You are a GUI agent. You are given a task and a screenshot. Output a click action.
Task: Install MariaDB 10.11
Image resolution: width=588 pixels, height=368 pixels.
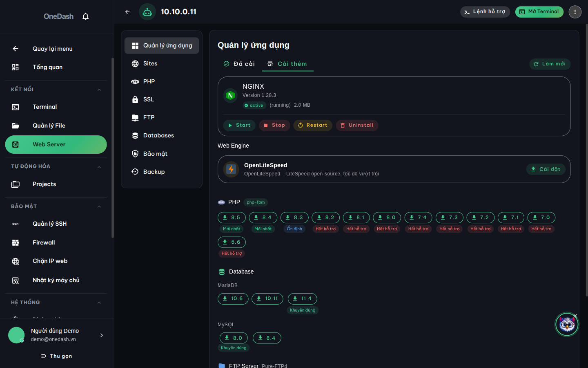point(267,299)
